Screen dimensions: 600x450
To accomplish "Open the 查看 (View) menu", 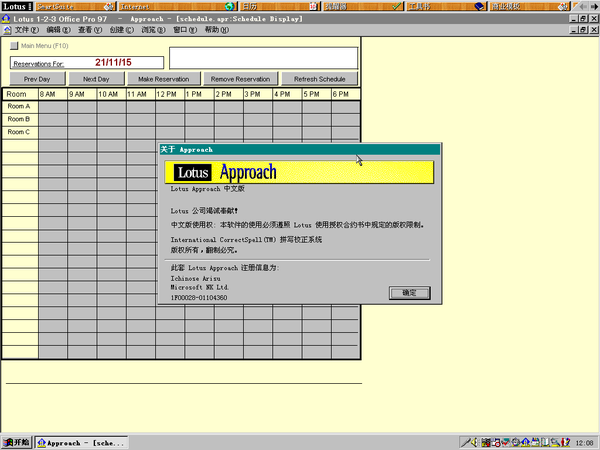I will pyautogui.click(x=90, y=30).
